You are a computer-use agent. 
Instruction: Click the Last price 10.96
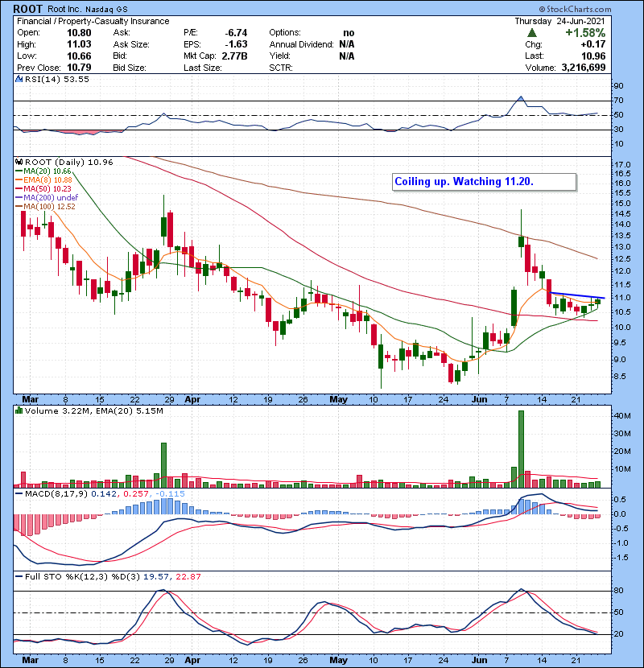(593, 56)
